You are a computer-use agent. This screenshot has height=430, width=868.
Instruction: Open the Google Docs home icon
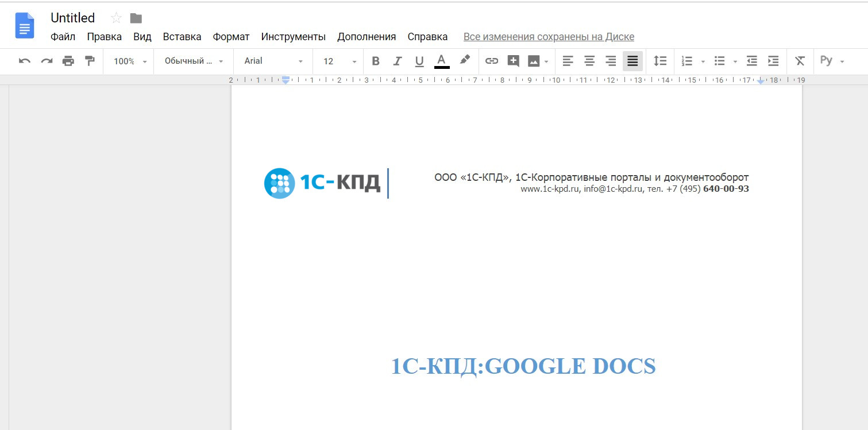[x=25, y=26]
